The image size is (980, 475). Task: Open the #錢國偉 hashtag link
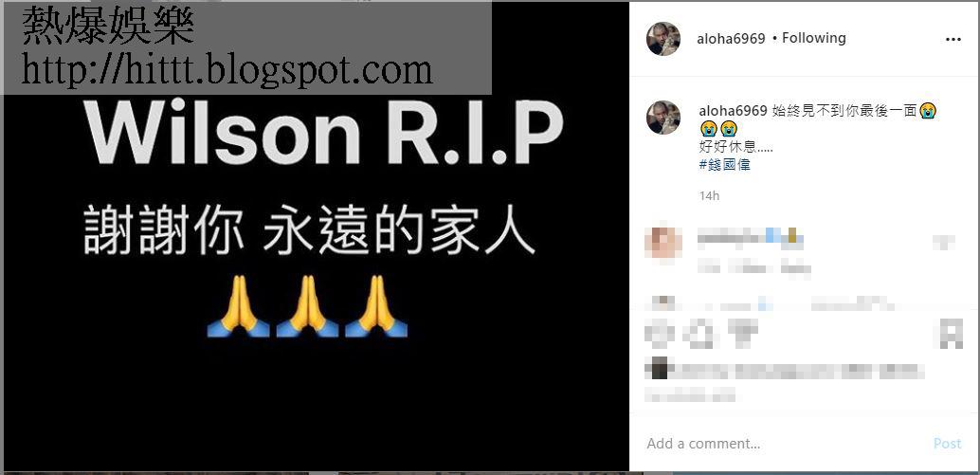pyautogui.click(x=724, y=165)
